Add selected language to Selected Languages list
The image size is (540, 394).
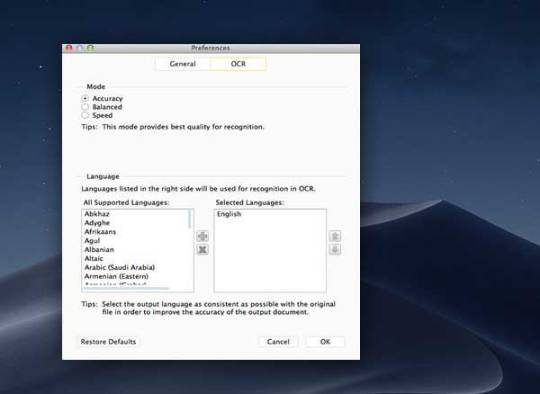pos(202,236)
